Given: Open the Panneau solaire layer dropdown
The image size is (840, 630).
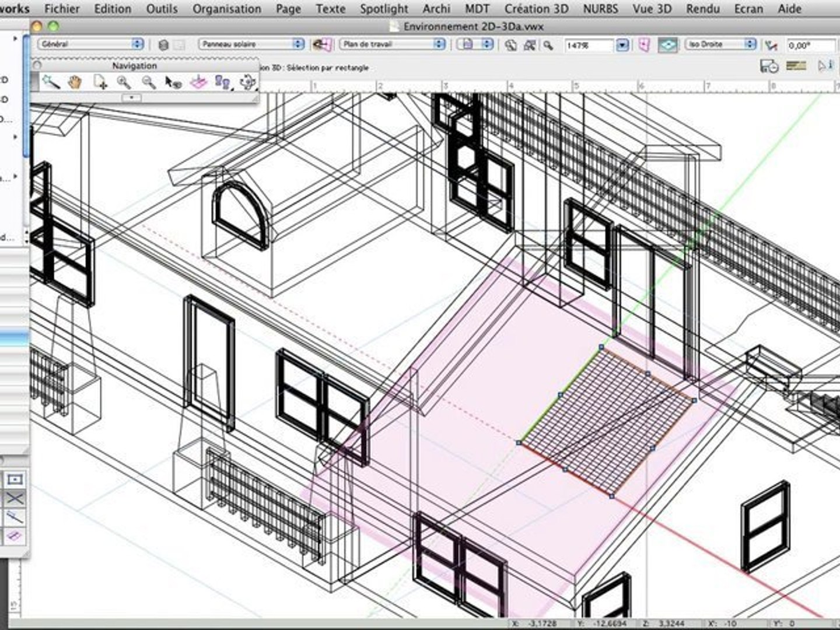Looking at the screenshot, I should [x=251, y=44].
